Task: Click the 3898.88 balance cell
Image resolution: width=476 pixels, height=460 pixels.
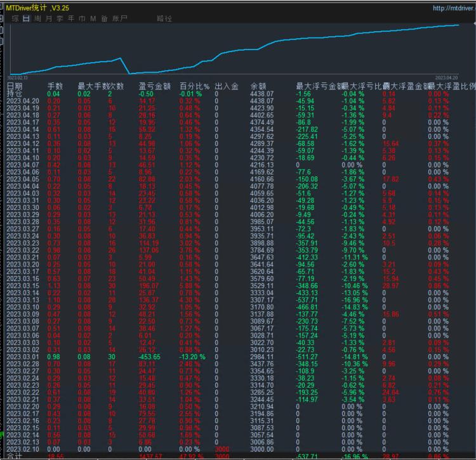Action: [x=261, y=243]
